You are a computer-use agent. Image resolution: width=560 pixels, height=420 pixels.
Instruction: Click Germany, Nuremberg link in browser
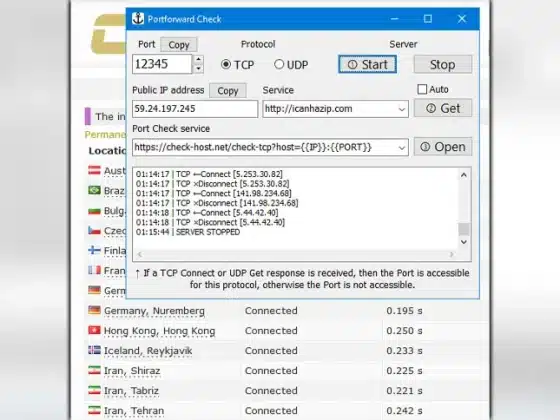pyautogui.click(x=154, y=311)
